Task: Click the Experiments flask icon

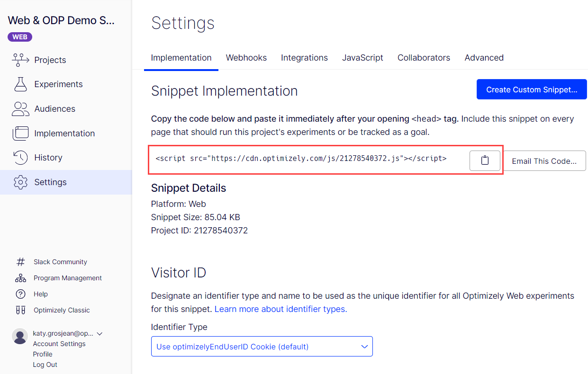Action: pyautogui.click(x=20, y=84)
